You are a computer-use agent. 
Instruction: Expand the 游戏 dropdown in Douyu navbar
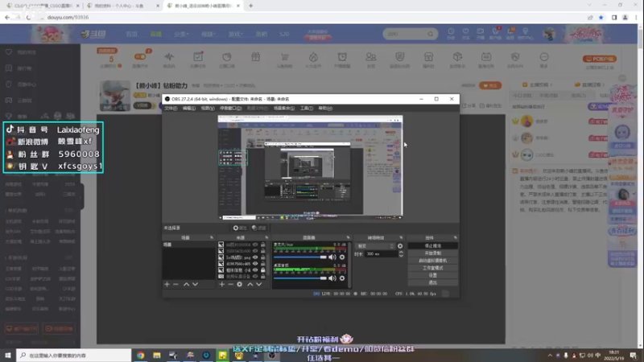[x=236, y=34]
